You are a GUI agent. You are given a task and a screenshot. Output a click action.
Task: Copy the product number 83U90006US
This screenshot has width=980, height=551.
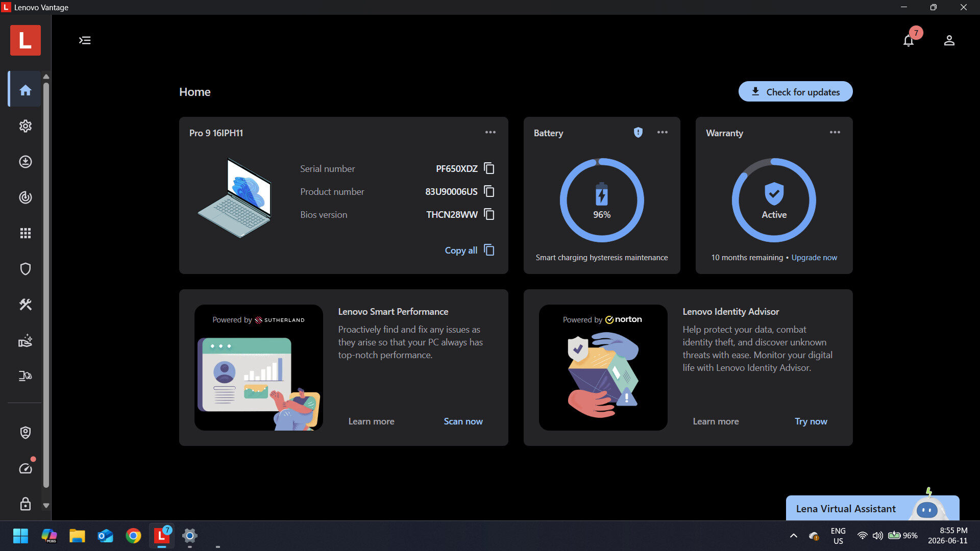coord(489,191)
